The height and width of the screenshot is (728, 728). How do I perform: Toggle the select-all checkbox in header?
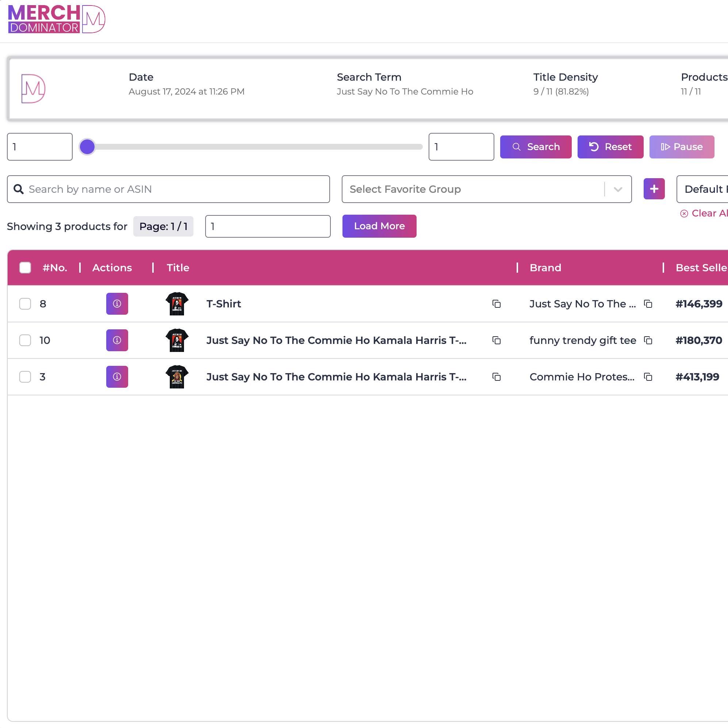tap(25, 268)
